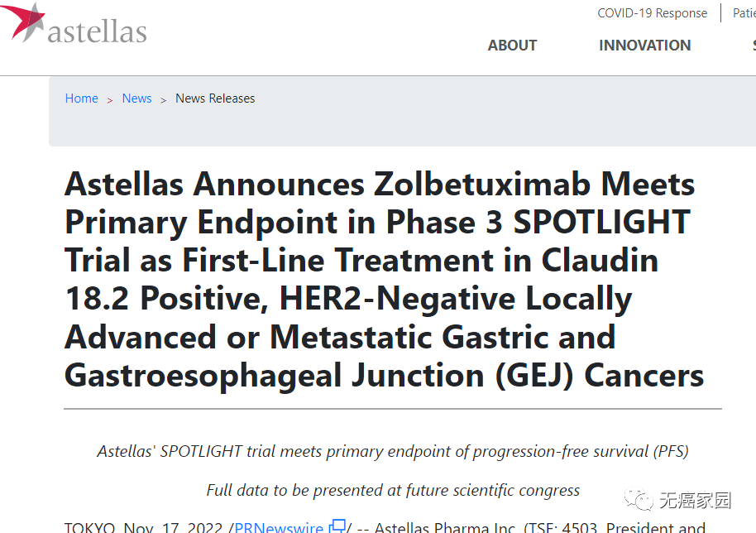Image resolution: width=756 pixels, height=533 pixels.
Task: Open the COVID-19 Response link
Action: (653, 13)
